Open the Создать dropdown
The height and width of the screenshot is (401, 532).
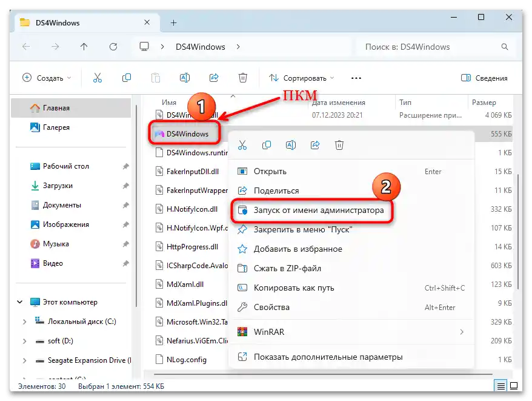47,78
